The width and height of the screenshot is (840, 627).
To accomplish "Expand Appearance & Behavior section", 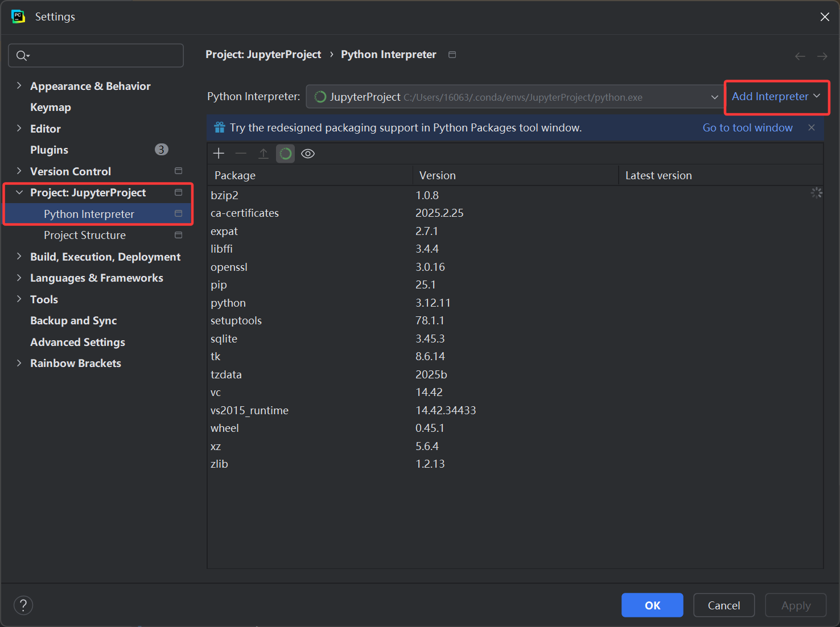I will (x=19, y=85).
